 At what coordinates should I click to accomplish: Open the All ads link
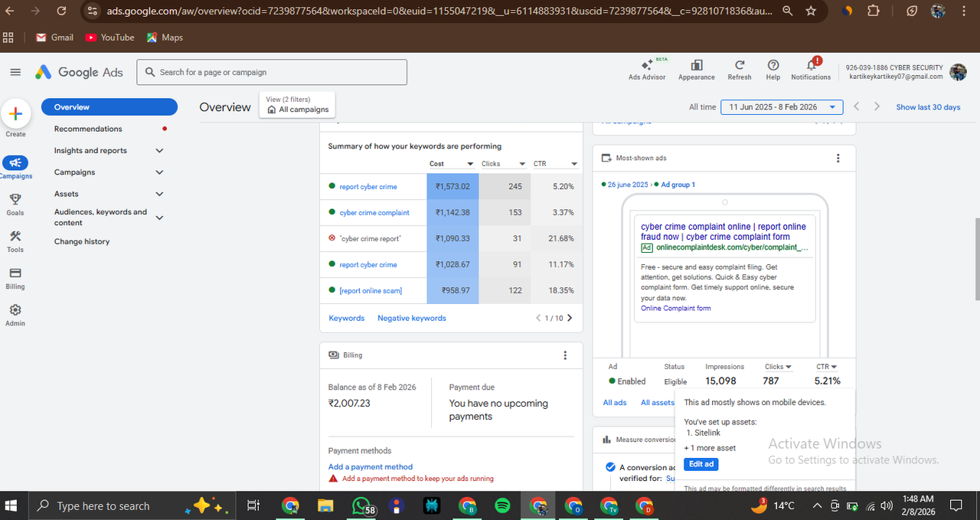[x=615, y=402]
